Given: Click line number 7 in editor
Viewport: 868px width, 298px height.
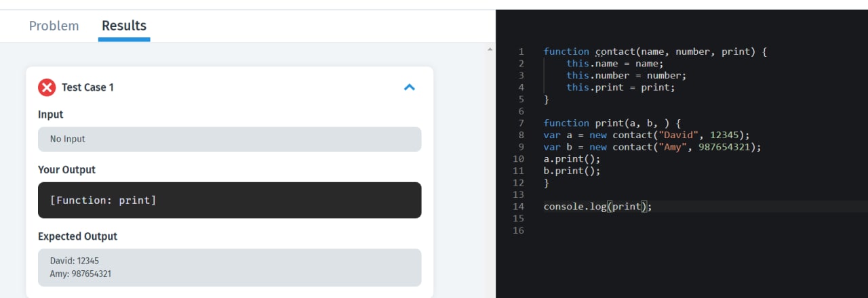Looking at the screenshot, I should [521, 123].
